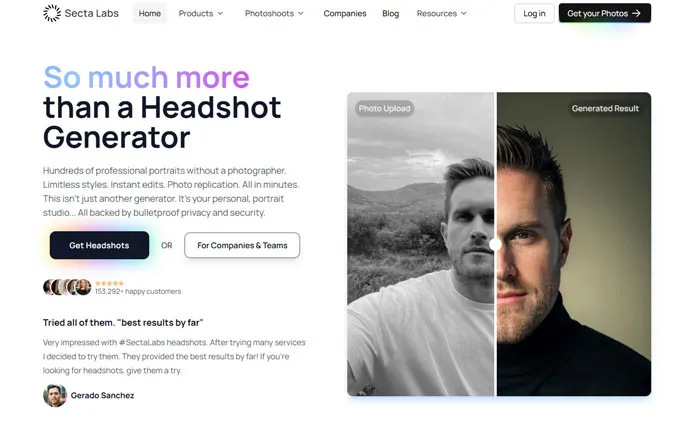The width and height of the screenshot is (700, 421).
Task: Click Gerado Sanchez's avatar photo
Action: coord(55,395)
